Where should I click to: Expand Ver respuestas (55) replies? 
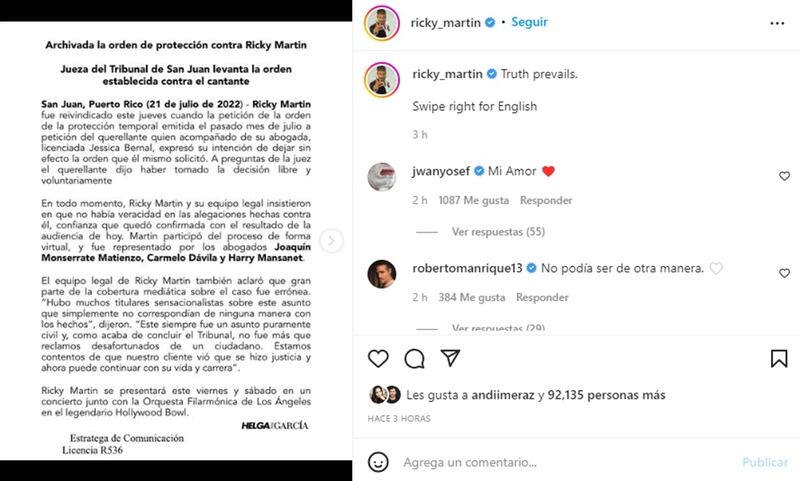pos(498,232)
